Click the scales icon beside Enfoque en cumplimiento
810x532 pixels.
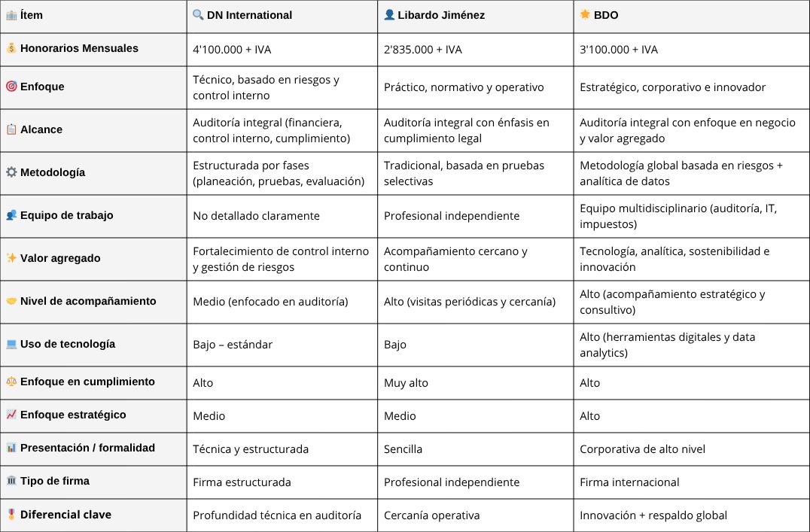(x=11, y=382)
